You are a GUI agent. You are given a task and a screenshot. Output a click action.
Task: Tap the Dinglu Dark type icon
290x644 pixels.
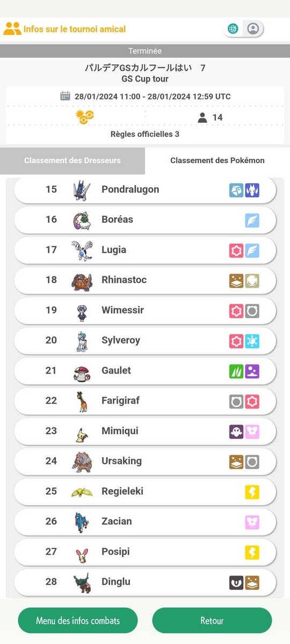click(236, 582)
